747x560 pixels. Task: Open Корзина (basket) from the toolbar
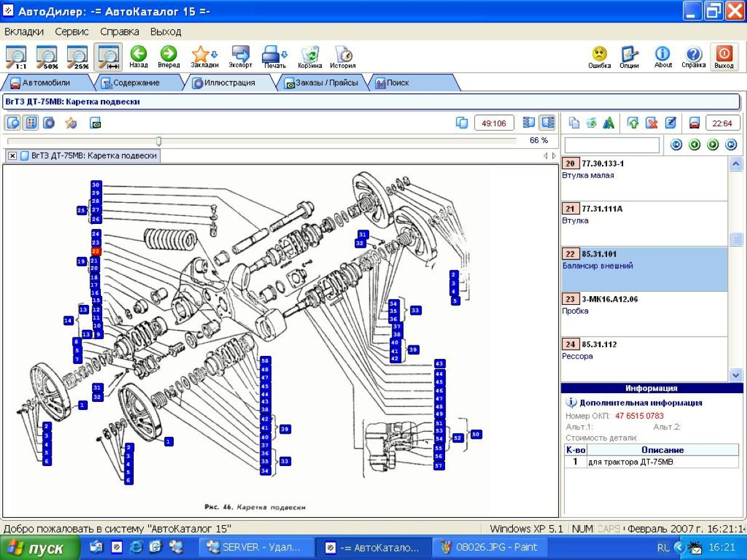309,57
